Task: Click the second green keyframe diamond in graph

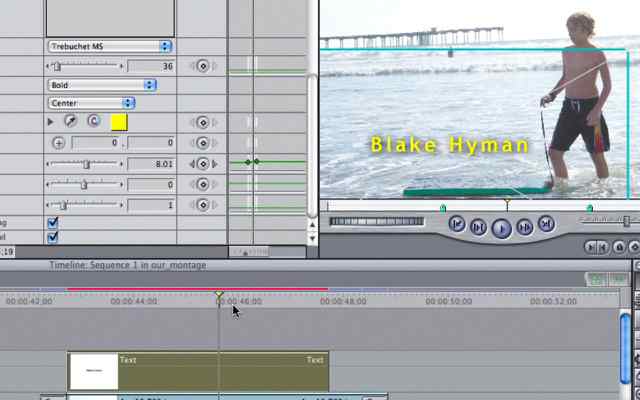Action: [x=256, y=162]
